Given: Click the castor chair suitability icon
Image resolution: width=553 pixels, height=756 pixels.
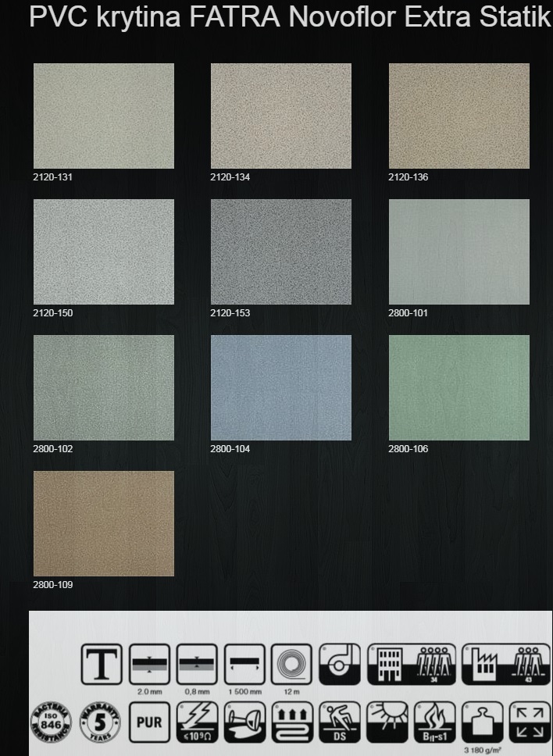Looking at the screenshot, I should point(340,664).
